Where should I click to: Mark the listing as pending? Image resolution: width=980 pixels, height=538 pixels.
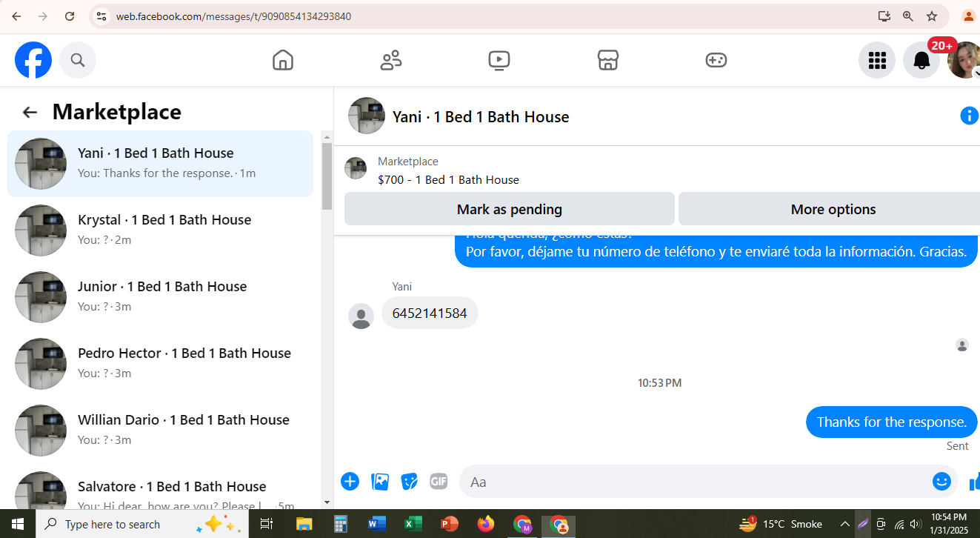click(x=510, y=209)
